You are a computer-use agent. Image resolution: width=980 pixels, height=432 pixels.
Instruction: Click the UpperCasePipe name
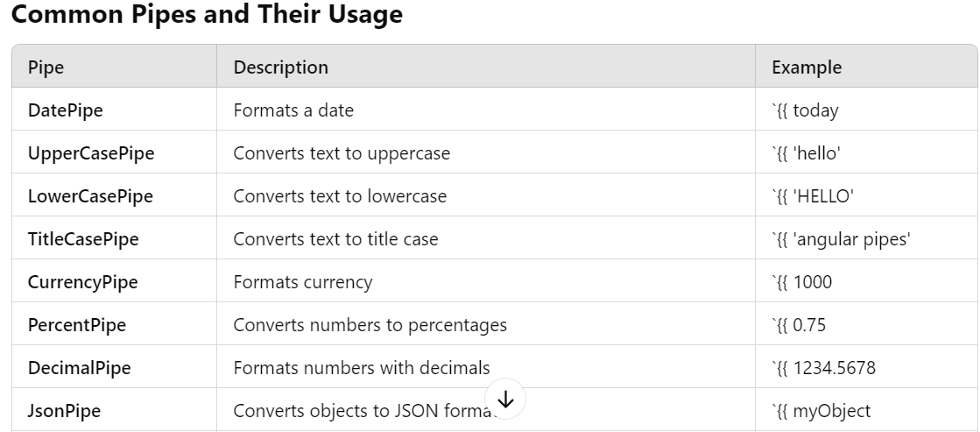[91, 153]
